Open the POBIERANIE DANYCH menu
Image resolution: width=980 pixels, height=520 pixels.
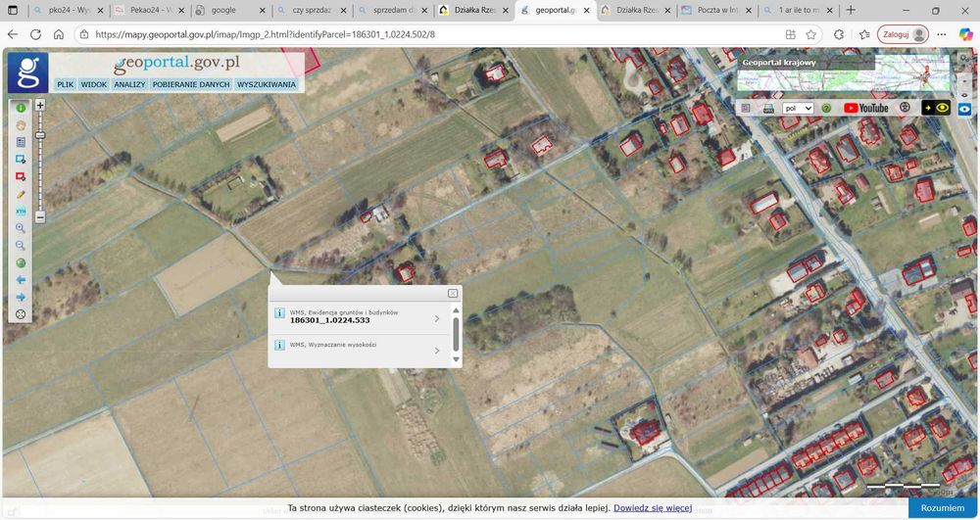191,84
